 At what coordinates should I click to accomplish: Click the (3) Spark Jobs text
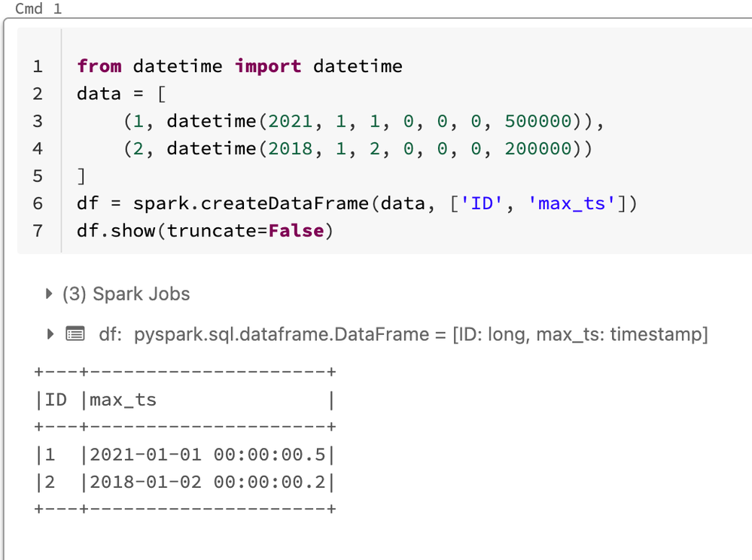[x=126, y=294]
